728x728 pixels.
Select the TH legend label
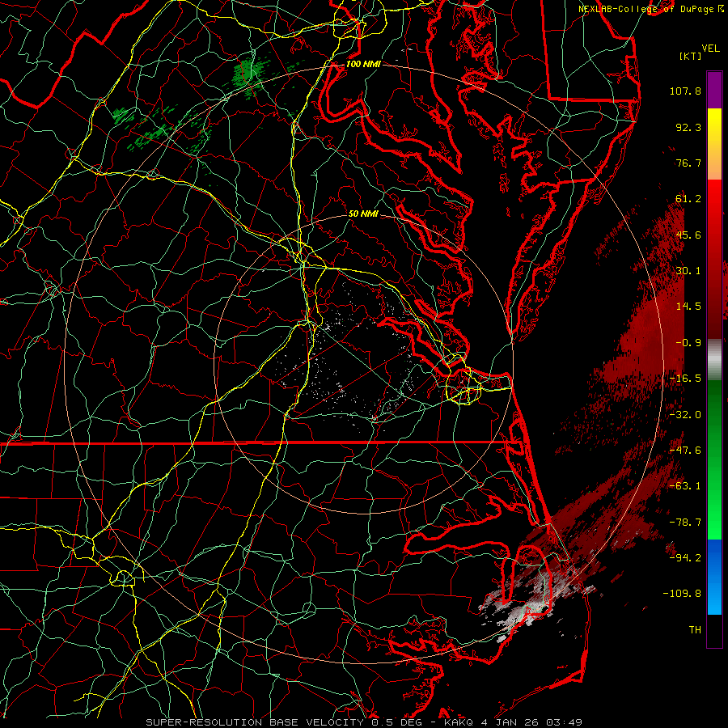point(695,630)
